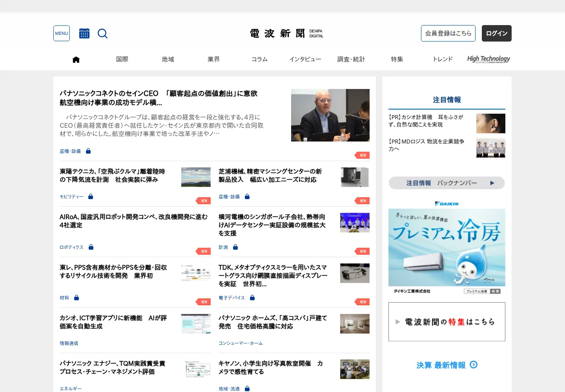Open the 業界 navigation tab
The image size is (565, 392).
(214, 59)
